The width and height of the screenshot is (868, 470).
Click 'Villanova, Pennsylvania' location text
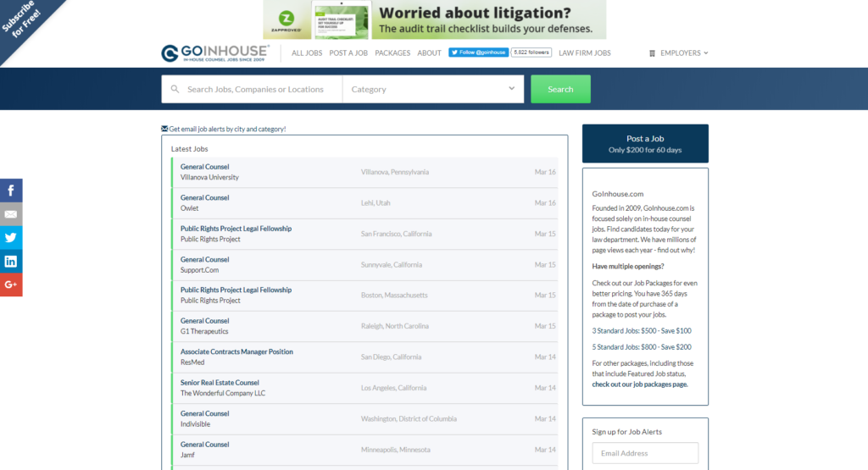395,172
